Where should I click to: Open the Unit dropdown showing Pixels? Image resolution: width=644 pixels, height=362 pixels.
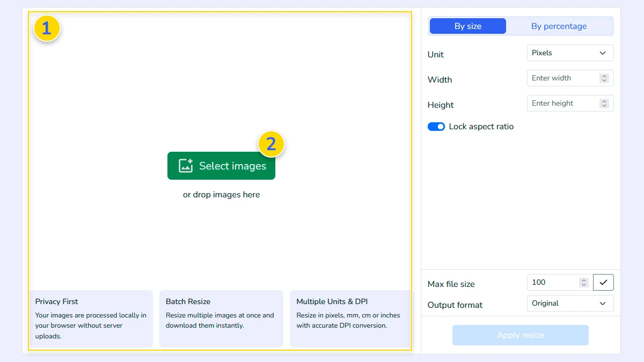pyautogui.click(x=570, y=53)
